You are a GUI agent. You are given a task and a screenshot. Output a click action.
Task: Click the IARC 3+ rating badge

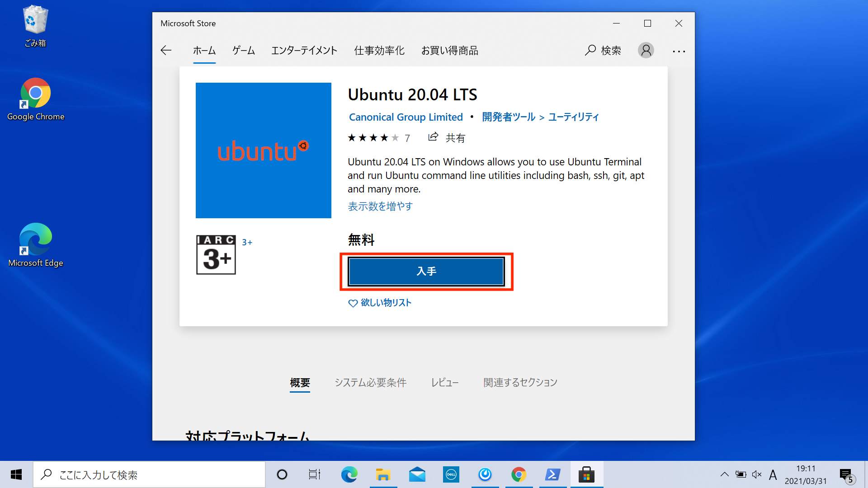pyautogui.click(x=216, y=255)
